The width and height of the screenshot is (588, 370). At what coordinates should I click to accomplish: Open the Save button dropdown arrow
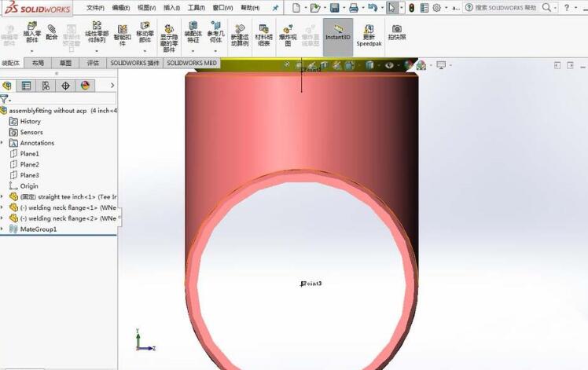click(x=344, y=8)
